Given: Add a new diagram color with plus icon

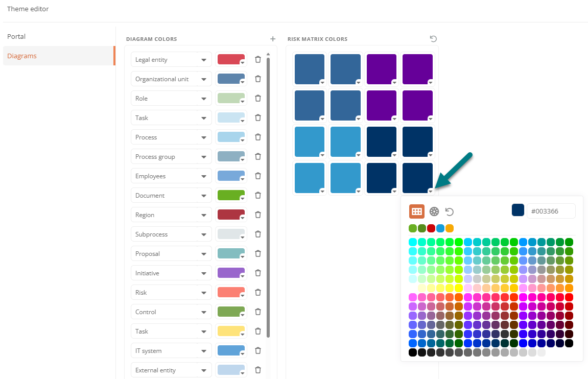Looking at the screenshot, I should coord(273,39).
